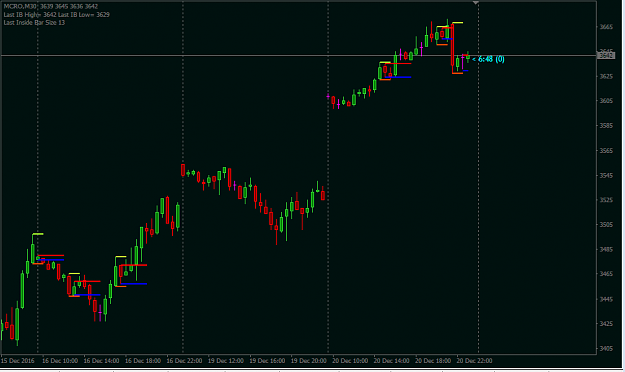Click the '16 Dec 14:00' time axis label
This screenshot has width=625, height=372.
click(102, 361)
